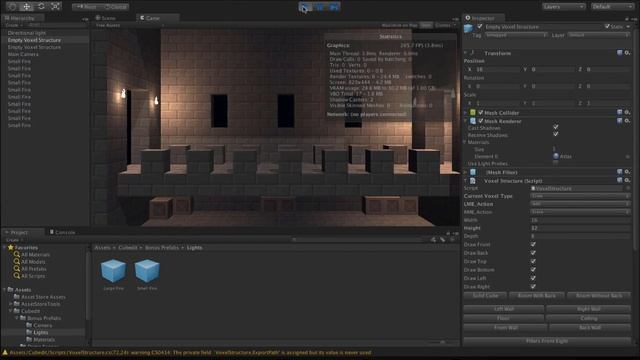Toggle the Receive Shadows checkbox
Image resolution: width=640 pixels, height=360 pixels.
click(556, 134)
